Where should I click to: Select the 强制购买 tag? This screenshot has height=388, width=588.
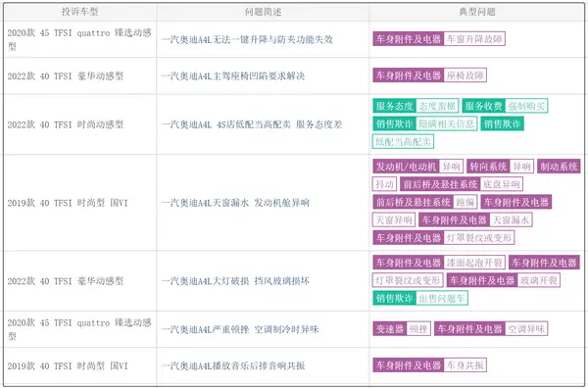pos(526,106)
